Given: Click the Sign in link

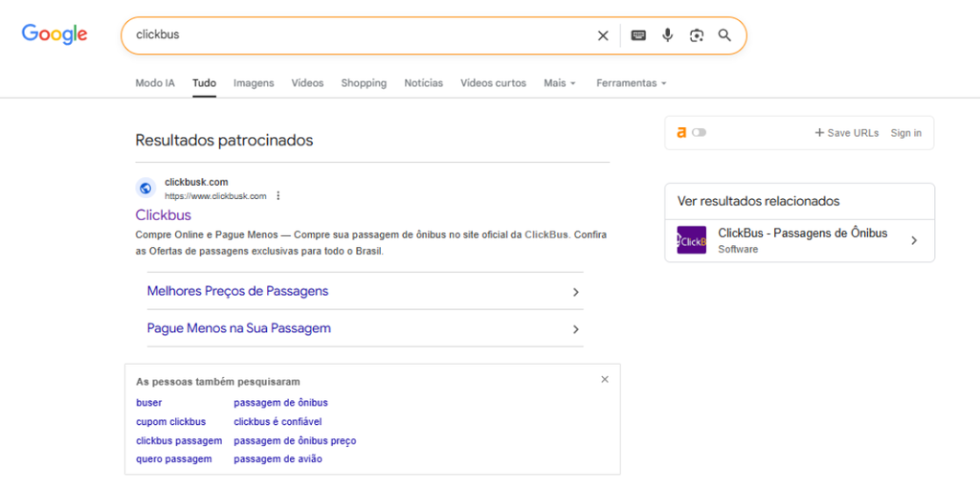Looking at the screenshot, I should (905, 133).
